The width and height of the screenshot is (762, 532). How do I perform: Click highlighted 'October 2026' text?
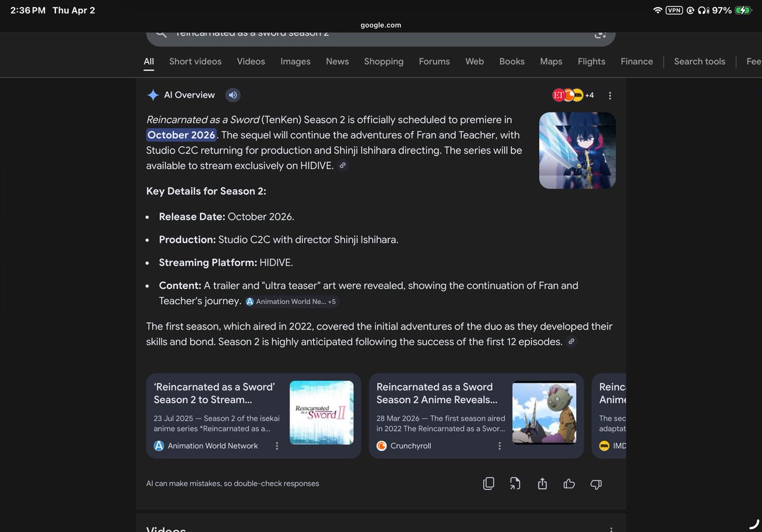click(x=182, y=135)
